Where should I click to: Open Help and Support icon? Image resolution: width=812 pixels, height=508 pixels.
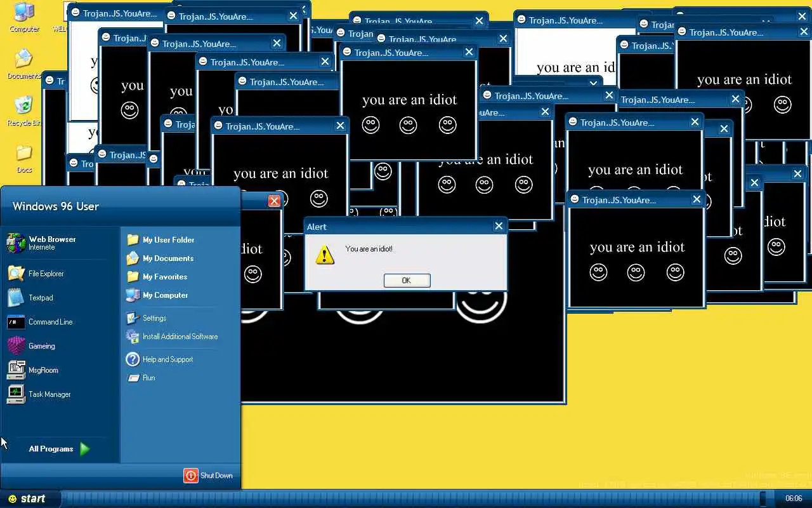[133, 359]
